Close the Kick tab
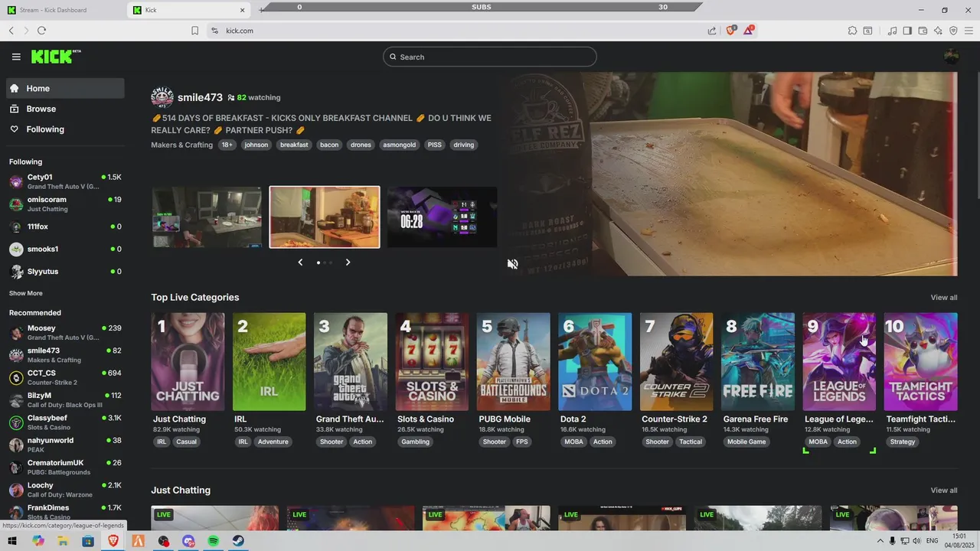The image size is (980, 551). [x=243, y=10]
